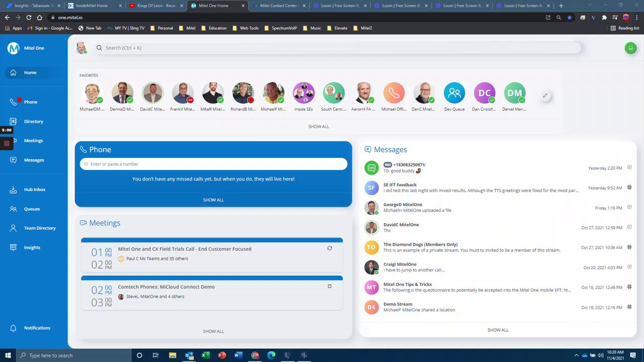Screen dimensions: 644x362
Task: Open Messages in the sidebar
Action: pyautogui.click(x=34, y=160)
